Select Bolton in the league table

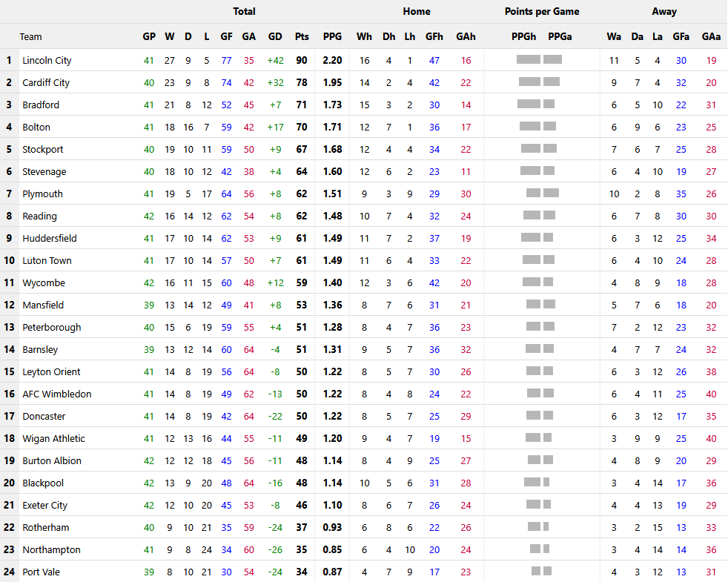click(37, 127)
